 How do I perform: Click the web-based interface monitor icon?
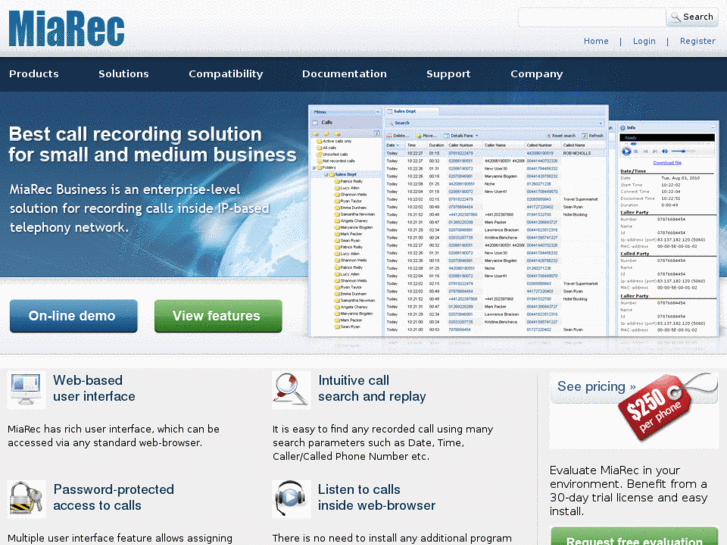[x=26, y=390]
